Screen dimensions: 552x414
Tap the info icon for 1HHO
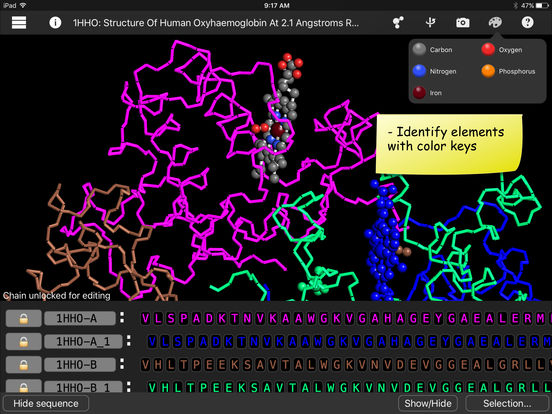pyautogui.click(x=55, y=23)
